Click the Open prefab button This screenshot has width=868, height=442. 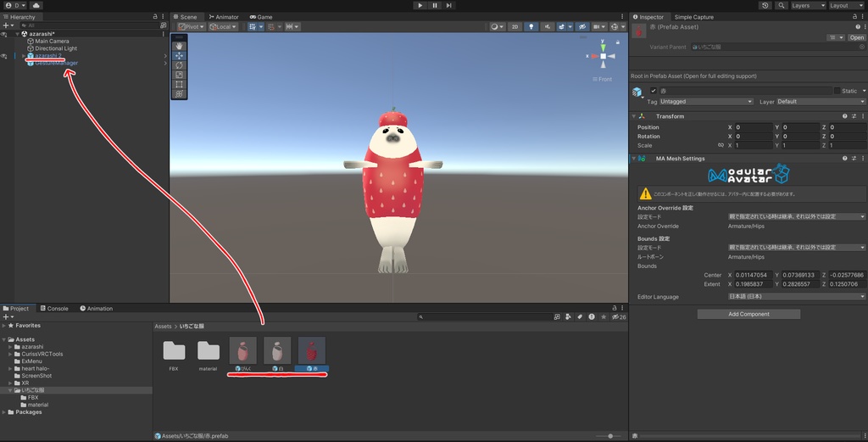click(856, 37)
